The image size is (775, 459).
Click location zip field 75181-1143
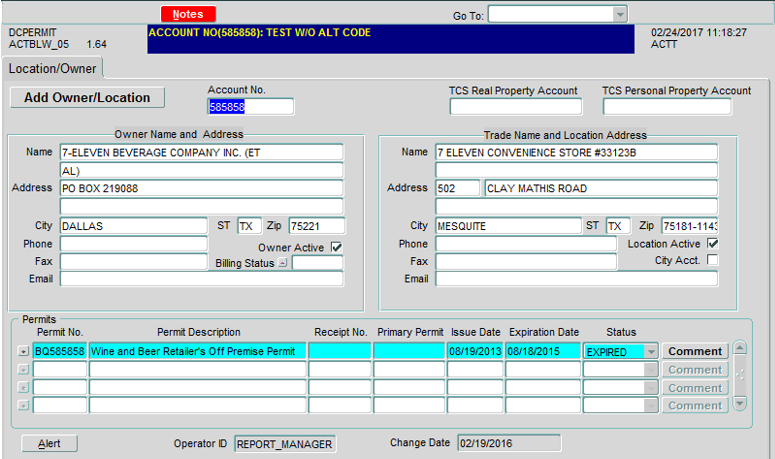coord(689,226)
